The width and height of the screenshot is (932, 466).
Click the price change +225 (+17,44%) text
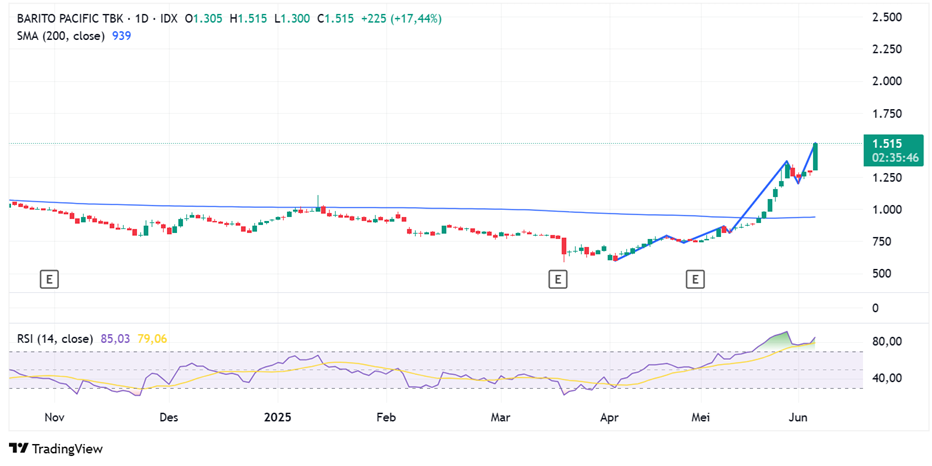tap(401, 19)
